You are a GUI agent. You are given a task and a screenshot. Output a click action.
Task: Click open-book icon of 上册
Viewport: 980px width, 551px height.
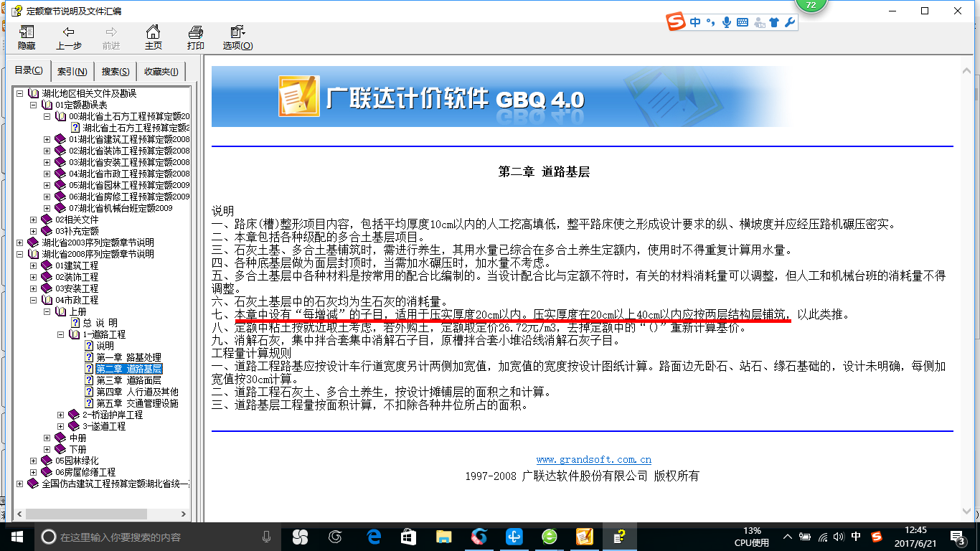pos(60,311)
